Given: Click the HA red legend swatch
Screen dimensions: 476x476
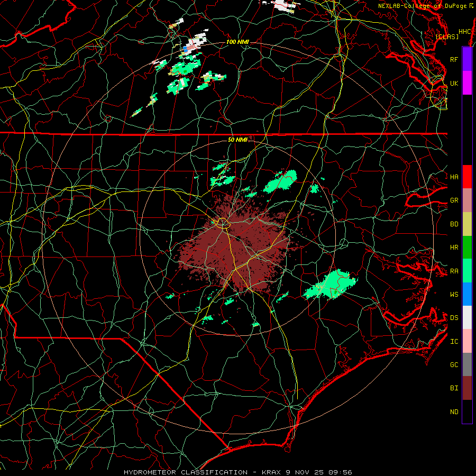Looking at the screenshot, I should point(467,177).
